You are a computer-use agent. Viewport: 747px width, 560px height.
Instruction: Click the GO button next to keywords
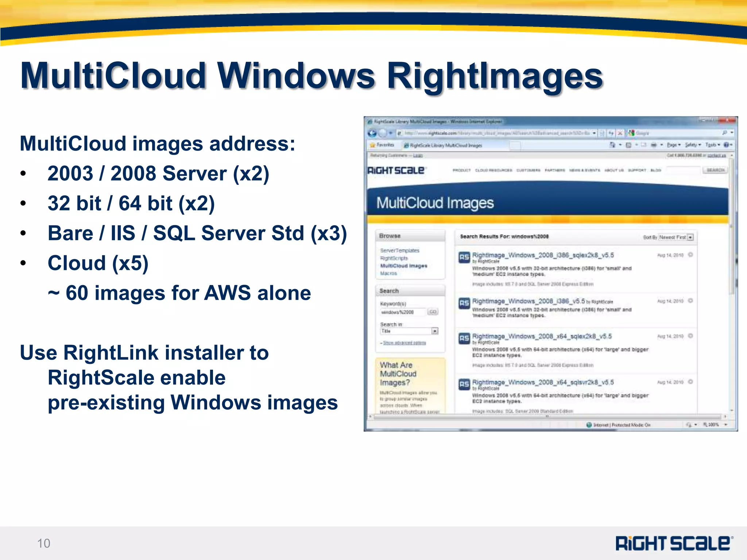[433, 312]
